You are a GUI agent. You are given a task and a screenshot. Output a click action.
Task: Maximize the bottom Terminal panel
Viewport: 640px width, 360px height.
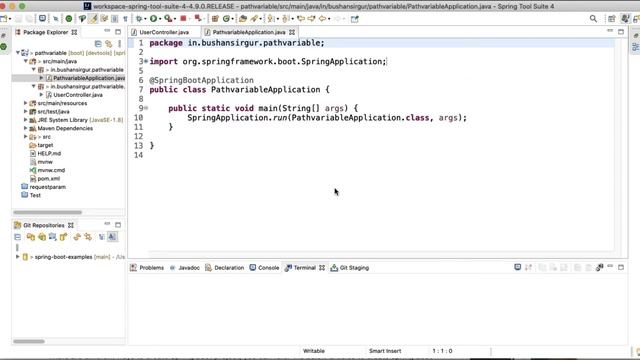[621, 267]
